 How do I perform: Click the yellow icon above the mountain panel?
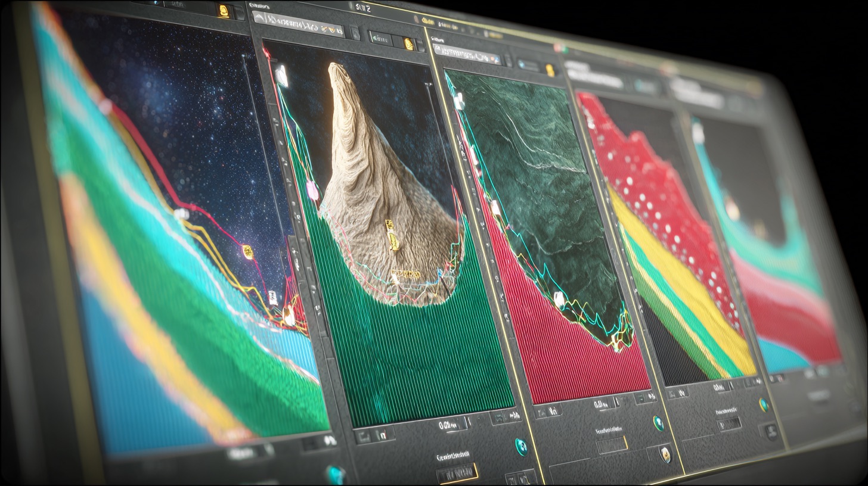pyautogui.click(x=408, y=43)
